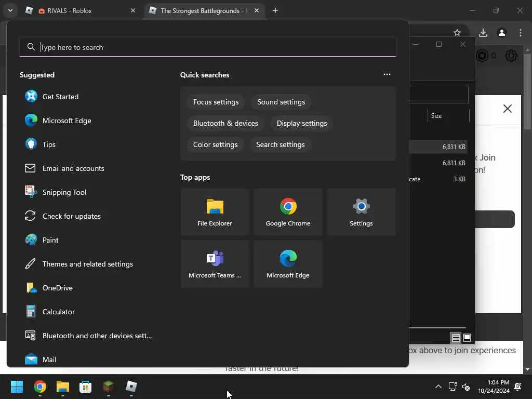
Task: Open File Explorer from Top apps
Action: click(x=215, y=212)
